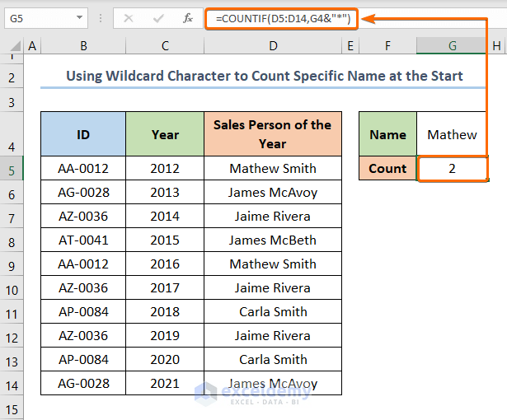Viewport: 507px width, 420px height.
Task: Select column F header
Action: pyautogui.click(x=387, y=46)
